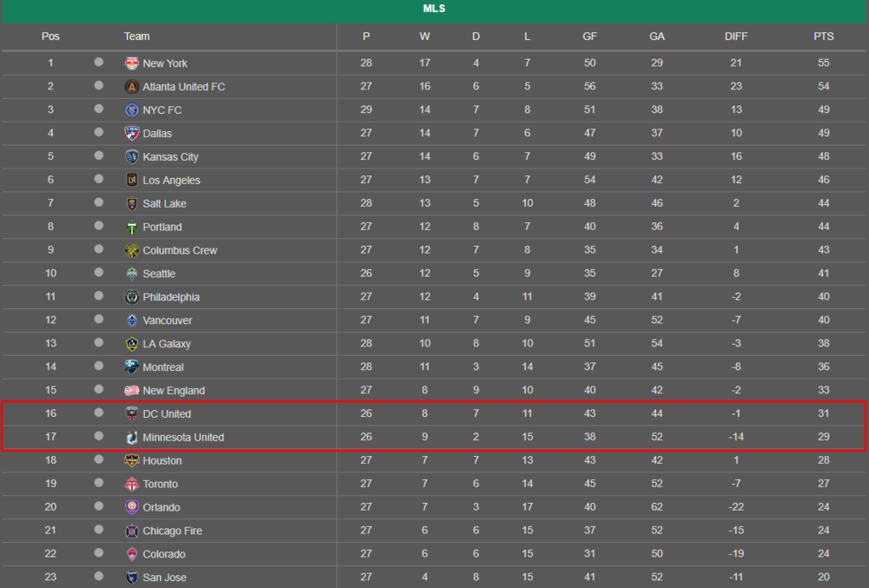
Task: Click the NYC FC team badge
Action: [x=131, y=109]
